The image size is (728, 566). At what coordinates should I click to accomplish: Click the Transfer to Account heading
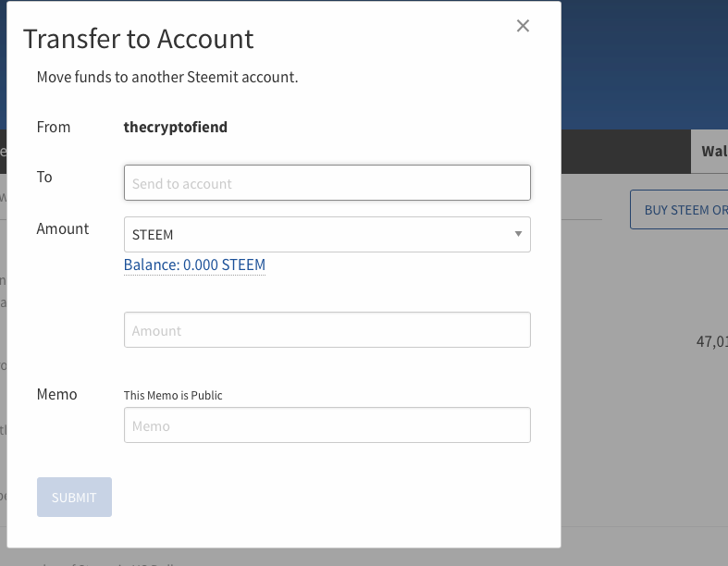139,39
